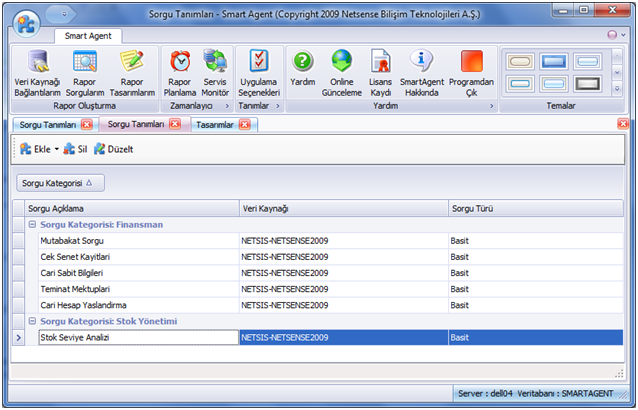Click Basit cell in Mutabakat Sorgu row
This screenshot has width=638, height=410.
536,241
